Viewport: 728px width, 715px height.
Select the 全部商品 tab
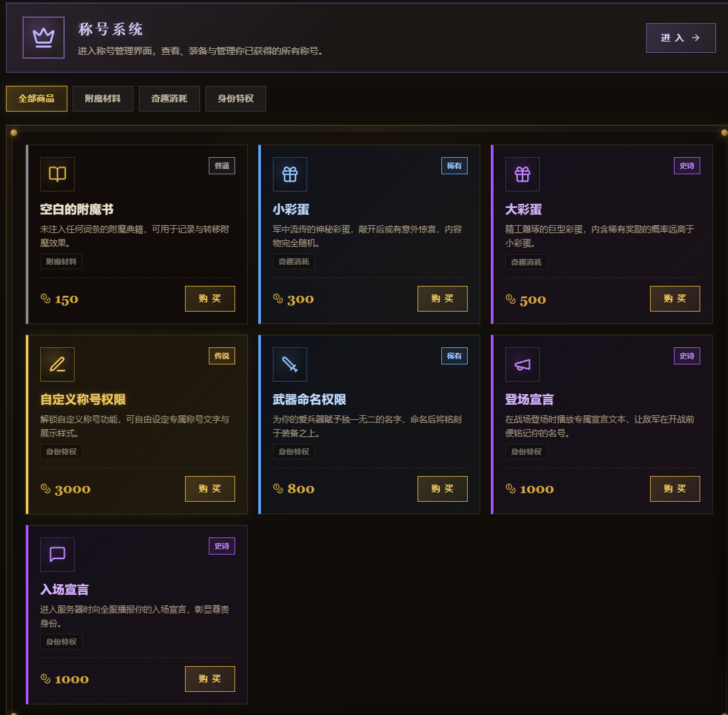click(x=37, y=99)
